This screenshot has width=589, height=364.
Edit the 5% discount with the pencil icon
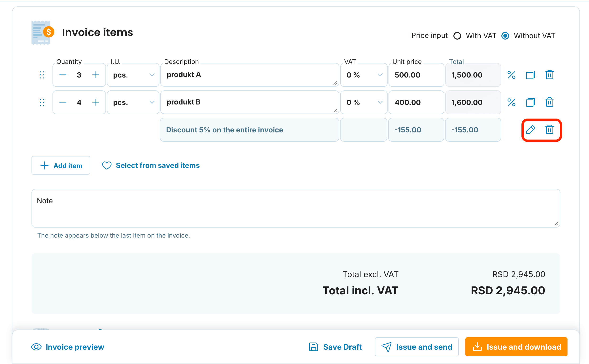531,130
